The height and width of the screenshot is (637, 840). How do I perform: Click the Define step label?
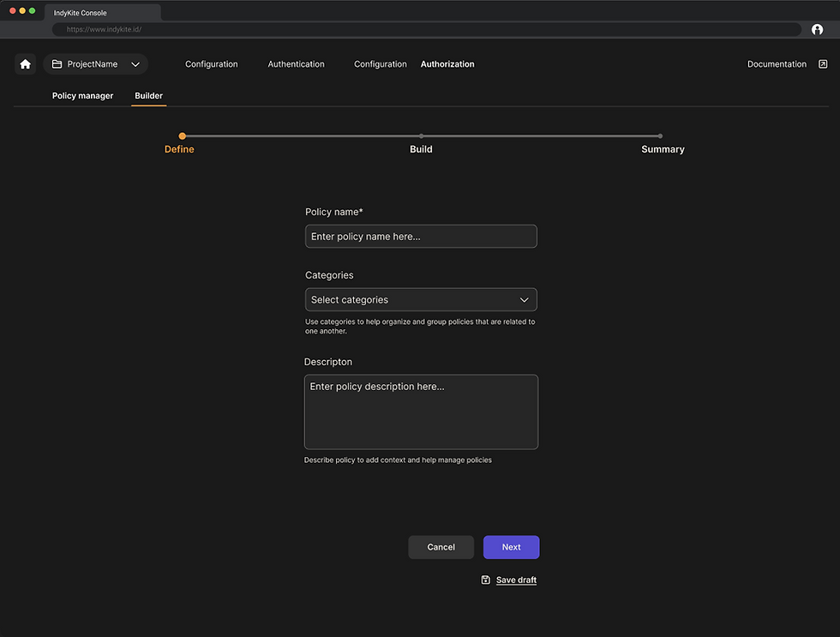tap(179, 149)
